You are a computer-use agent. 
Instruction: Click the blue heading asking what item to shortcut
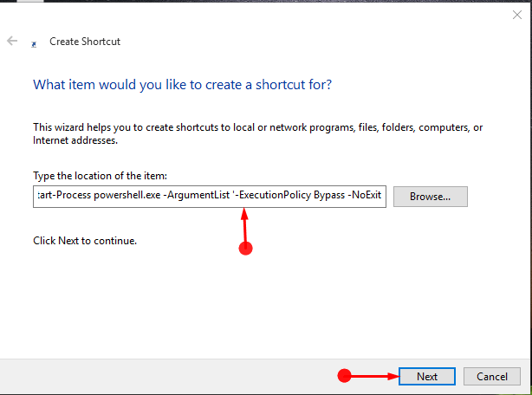tap(182, 84)
